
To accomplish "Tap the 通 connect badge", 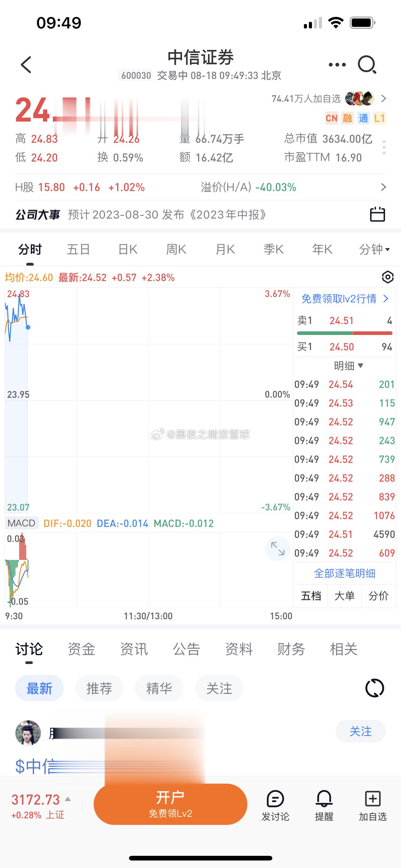I will click(363, 118).
